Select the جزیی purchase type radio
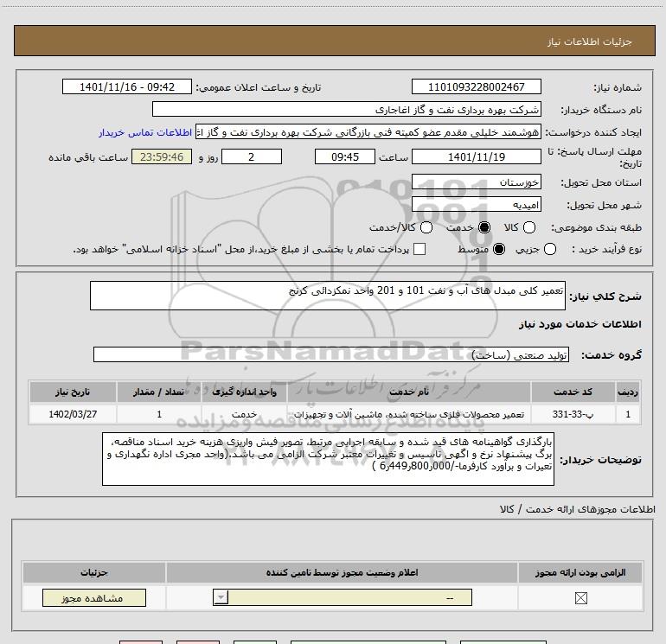The height and width of the screenshot is (644, 666). (550, 249)
